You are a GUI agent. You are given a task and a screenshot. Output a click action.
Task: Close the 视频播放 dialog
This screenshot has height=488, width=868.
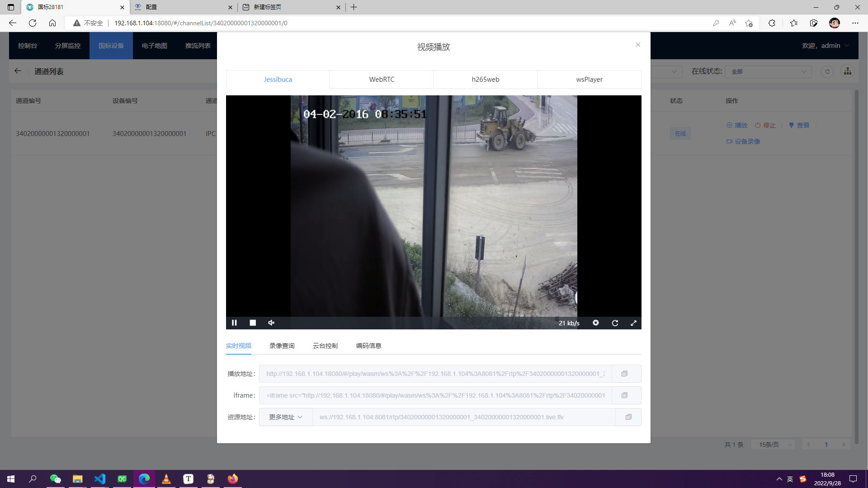pyautogui.click(x=638, y=45)
